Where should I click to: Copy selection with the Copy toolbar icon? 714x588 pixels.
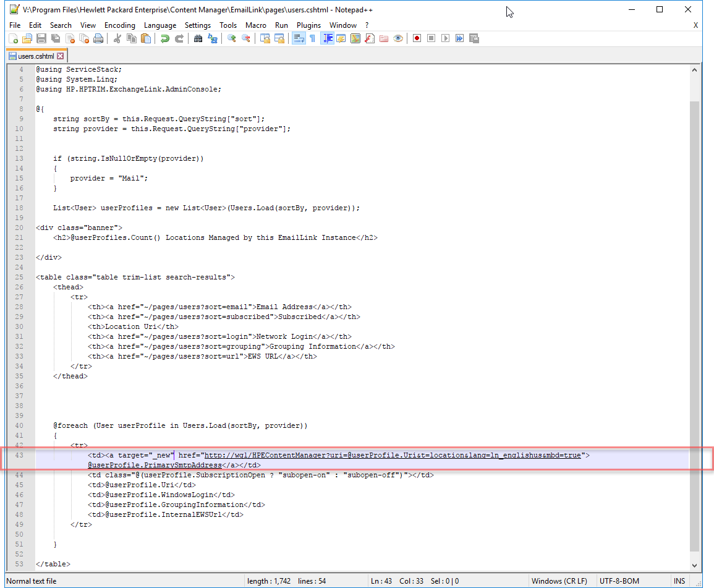132,39
